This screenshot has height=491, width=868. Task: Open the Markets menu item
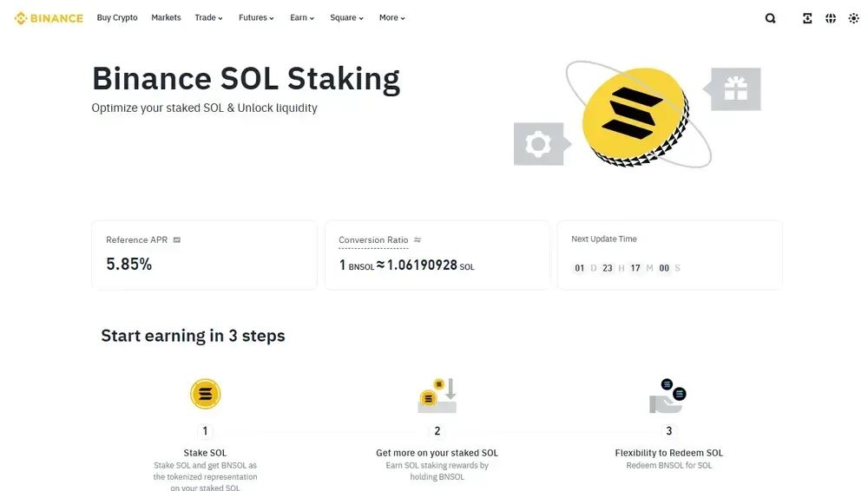coord(166,18)
